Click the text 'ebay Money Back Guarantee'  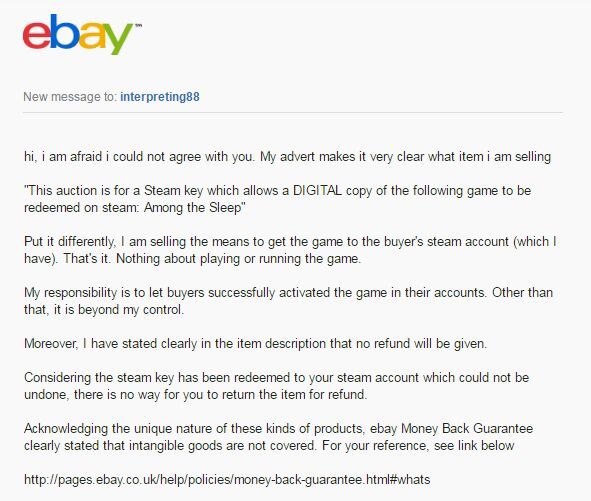452,429
